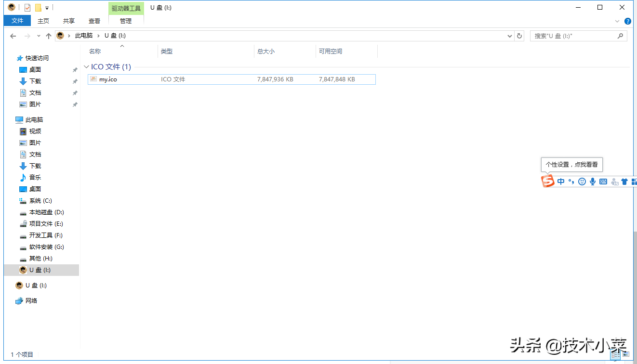Image resolution: width=637 pixels, height=364 pixels.
Task: Click the New folder icon in title bar
Action: point(38,7)
